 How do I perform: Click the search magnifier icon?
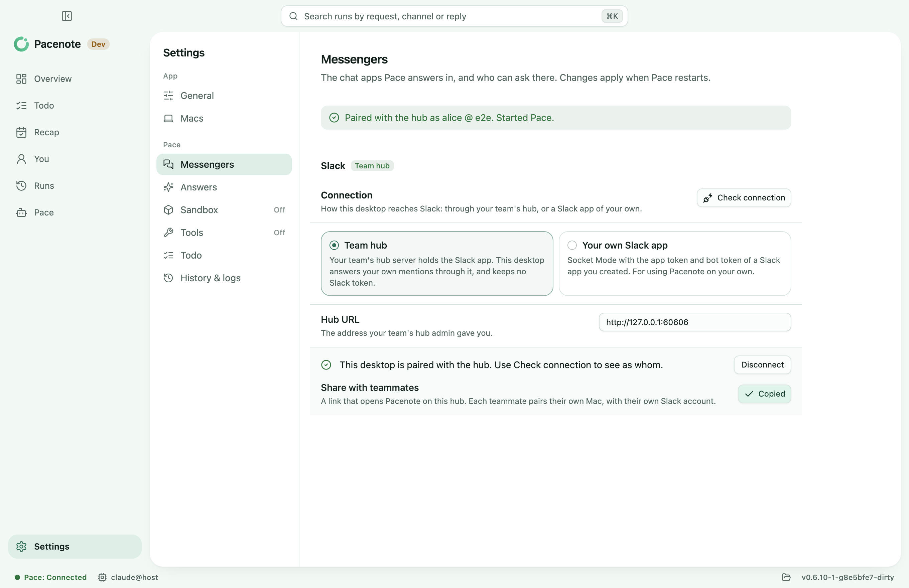(x=293, y=16)
